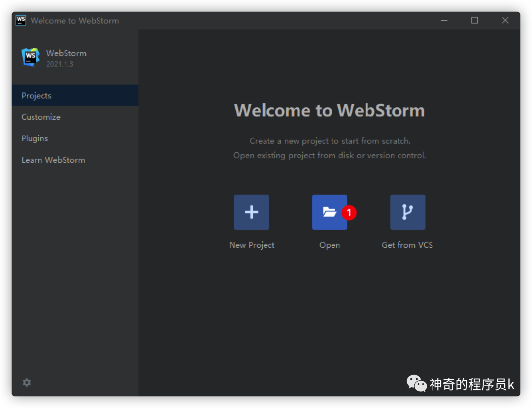Click the WebStorm version label 2021.1.3
This screenshot has width=532, height=408.
coord(60,64)
